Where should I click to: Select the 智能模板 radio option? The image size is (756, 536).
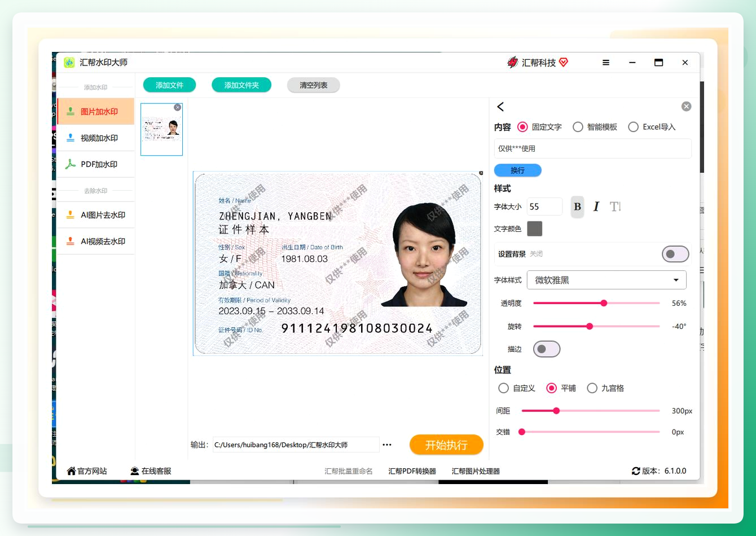point(578,127)
